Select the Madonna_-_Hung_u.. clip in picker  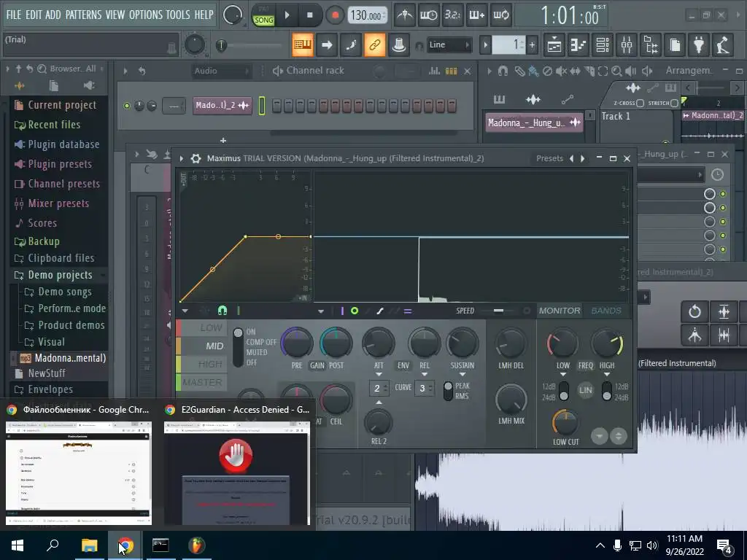coord(534,122)
